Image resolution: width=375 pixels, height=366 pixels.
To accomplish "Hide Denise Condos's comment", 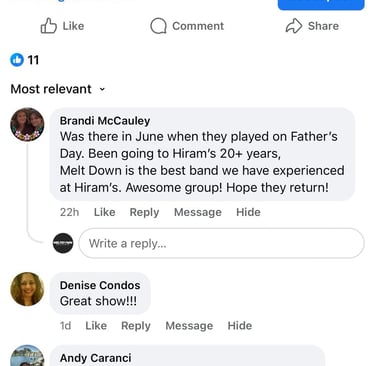I will (x=240, y=325).
